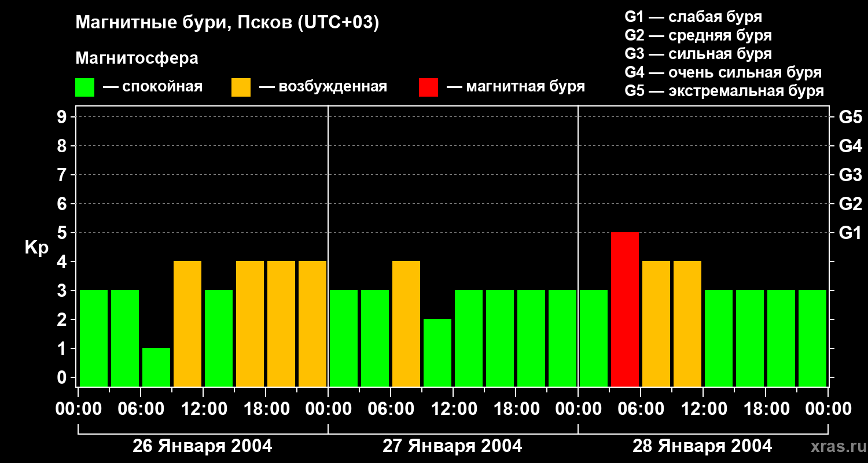Click the 'G2' label on the right axis

[850, 204]
